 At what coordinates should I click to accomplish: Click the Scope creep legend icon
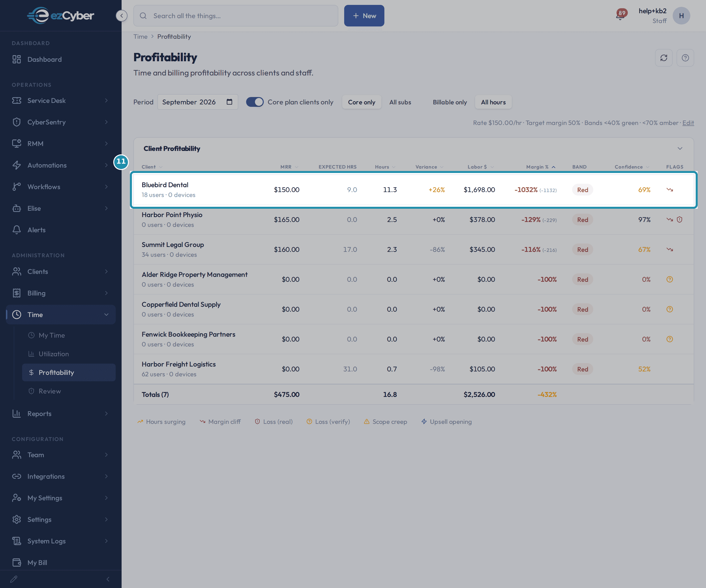(x=367, y=422)
